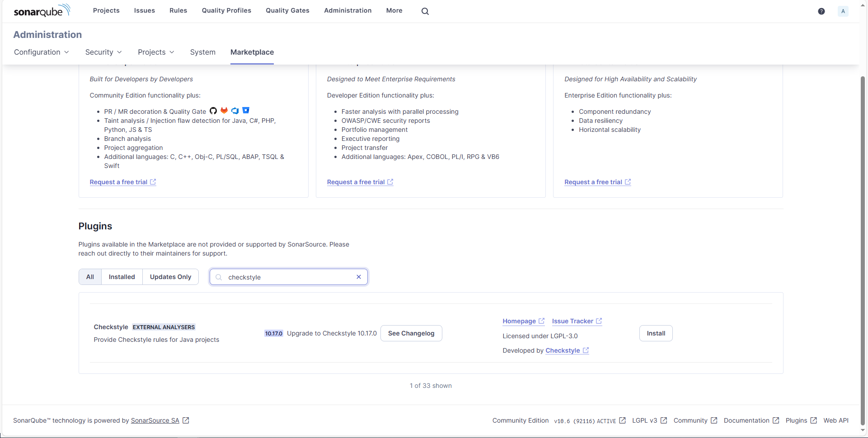Click external icon in Developer Edition free trial link
The width and height of the screenshot is (868, 438).
tap(153, 182)
